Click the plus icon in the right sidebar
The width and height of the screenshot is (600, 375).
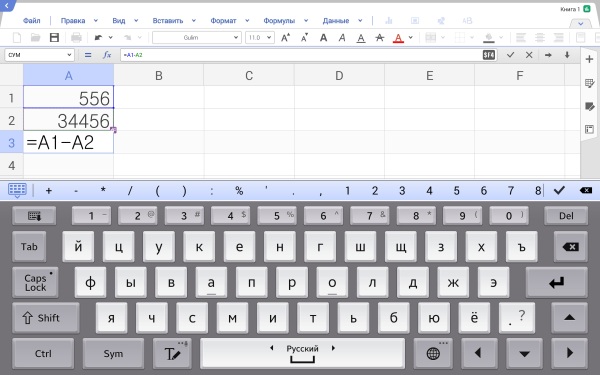pyautogui.click(x=589, y=59)
